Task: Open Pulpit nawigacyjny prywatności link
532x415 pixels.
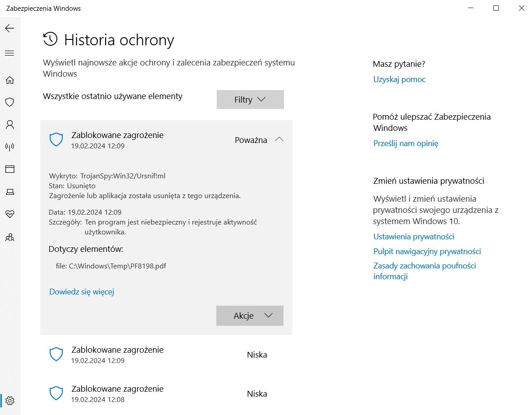Action: point(427,251)
